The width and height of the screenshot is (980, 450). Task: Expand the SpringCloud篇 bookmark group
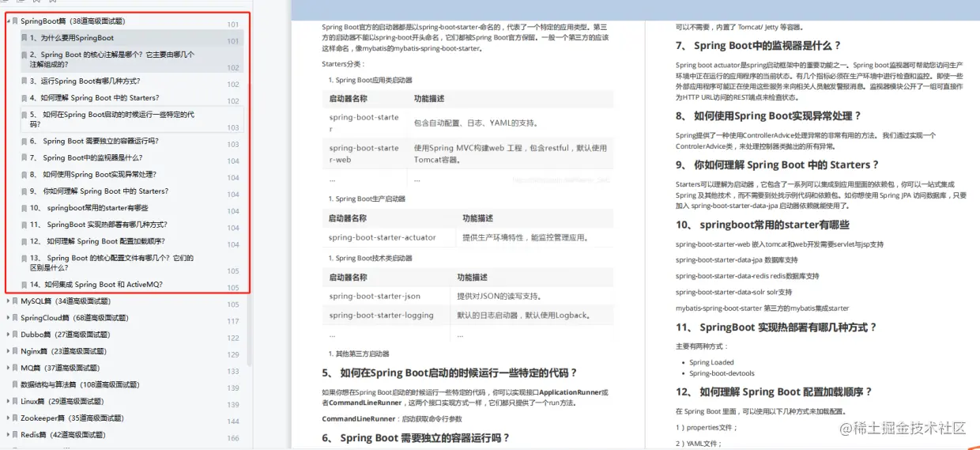(x=8, y=318)
